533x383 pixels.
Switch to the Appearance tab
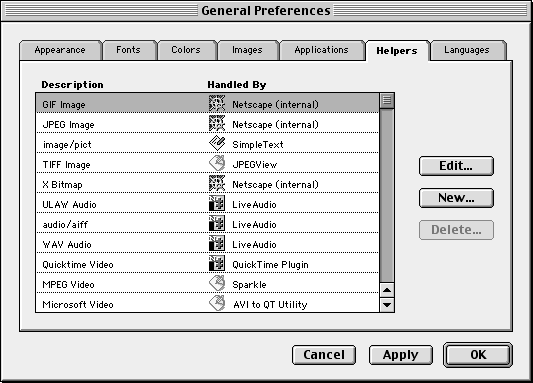point(60,50)
